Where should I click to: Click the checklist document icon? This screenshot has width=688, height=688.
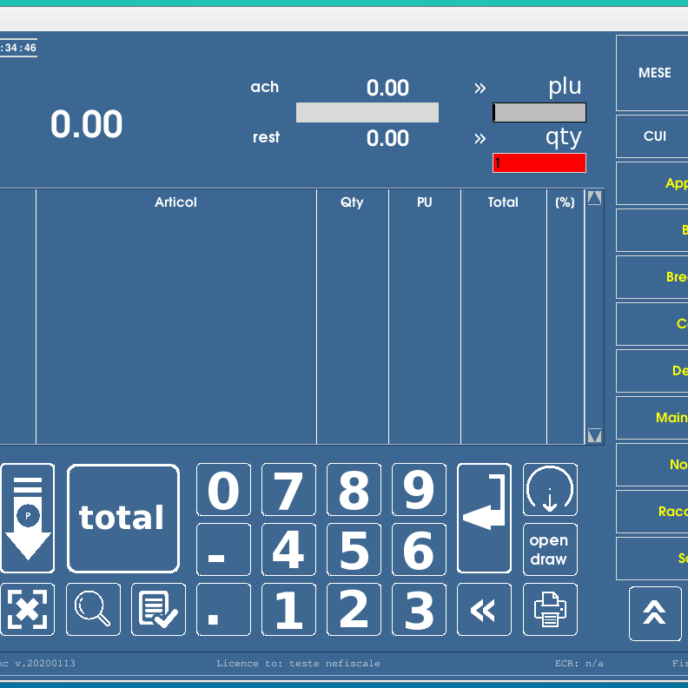[x=158, y=609]
